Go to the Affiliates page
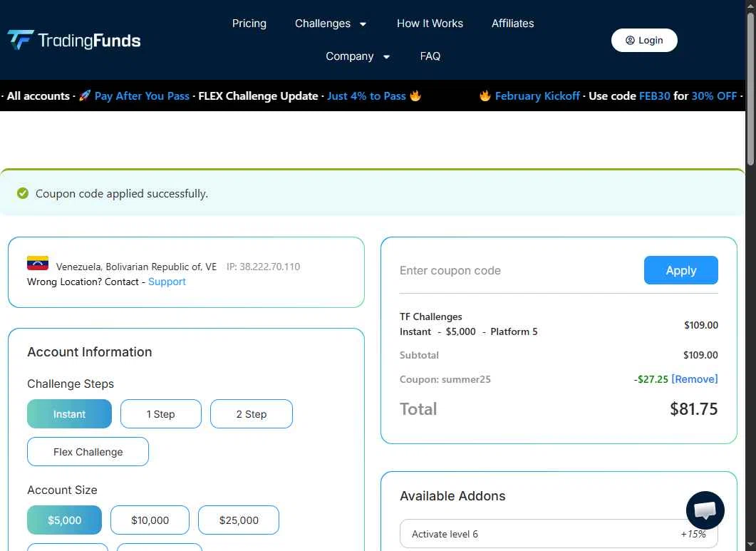The height and width of the screenshot is (551, 756). [x=512, y=23]
